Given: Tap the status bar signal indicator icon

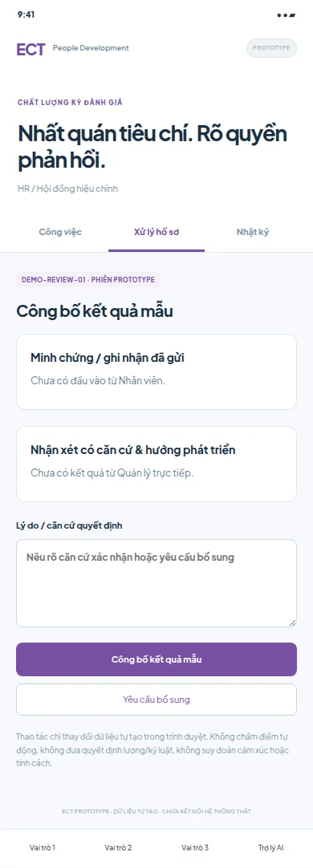Looking at the screenshot, I should click(x=287, y=15).
